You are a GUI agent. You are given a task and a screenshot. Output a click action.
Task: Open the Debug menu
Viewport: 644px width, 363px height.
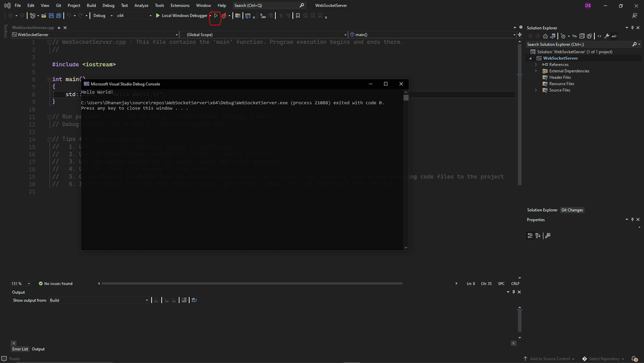click(x=109, y=5)
